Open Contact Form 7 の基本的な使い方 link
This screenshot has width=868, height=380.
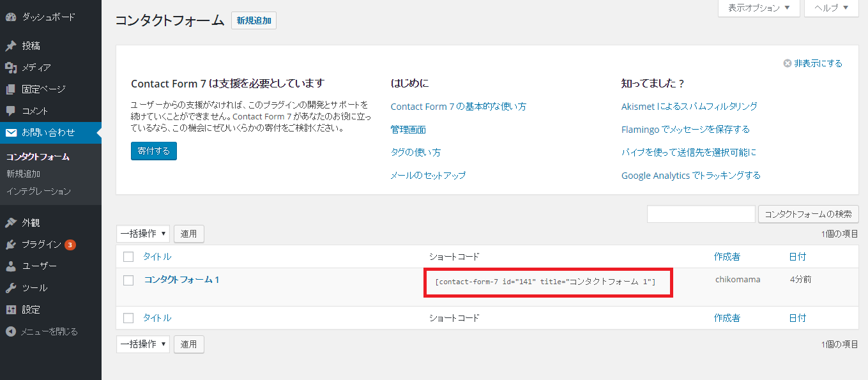(458, 106)
